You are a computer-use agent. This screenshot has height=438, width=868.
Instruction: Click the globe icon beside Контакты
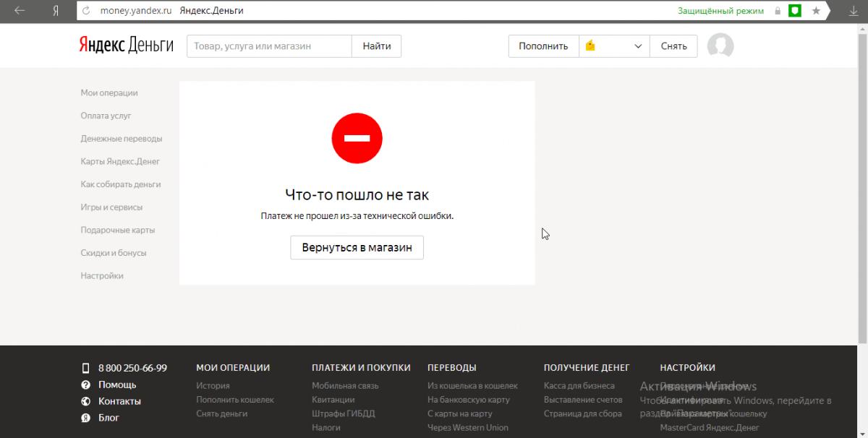click(x=85, y=401)
